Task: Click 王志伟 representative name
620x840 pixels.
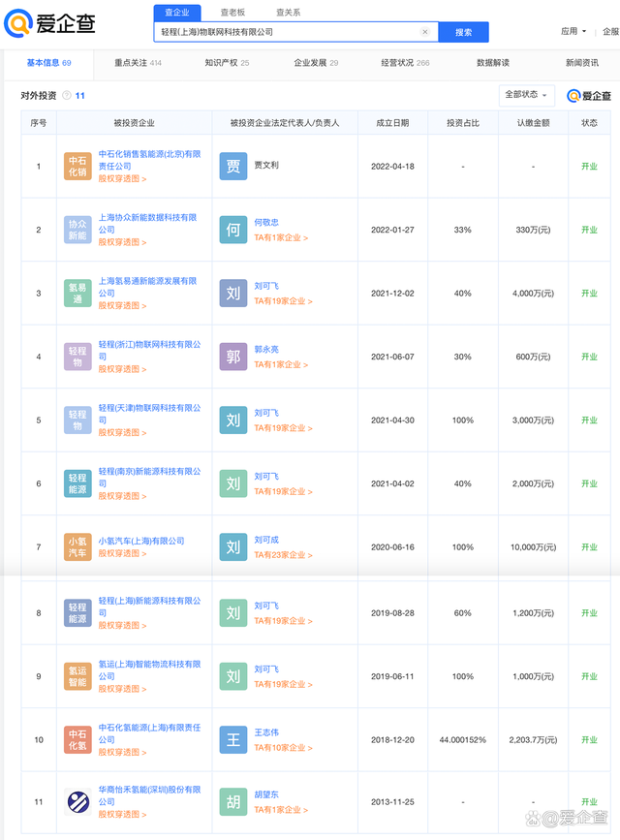Action: tap(266, 732)
